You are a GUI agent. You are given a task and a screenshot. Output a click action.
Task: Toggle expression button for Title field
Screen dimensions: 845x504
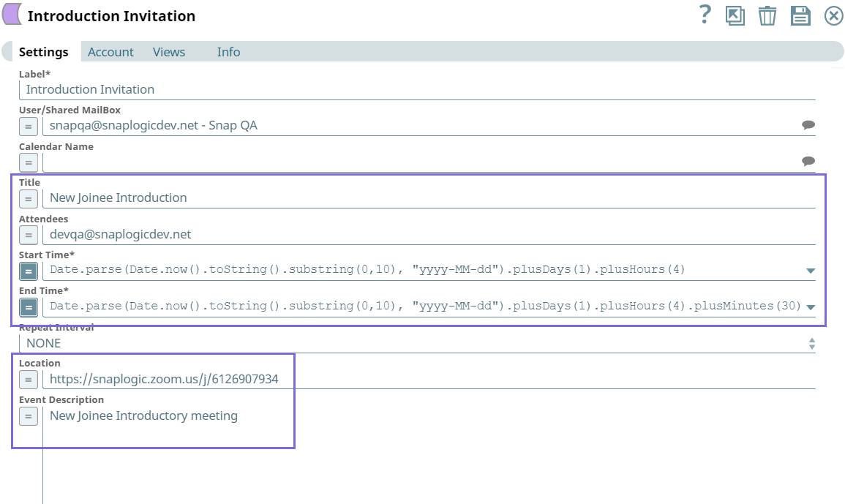(29, 199)
